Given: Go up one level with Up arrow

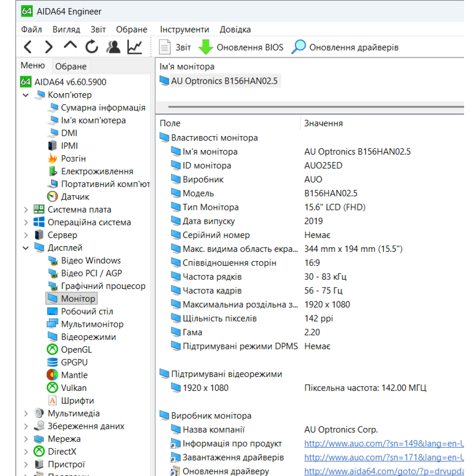Looking at the screenshot, I should coord(70,46).
